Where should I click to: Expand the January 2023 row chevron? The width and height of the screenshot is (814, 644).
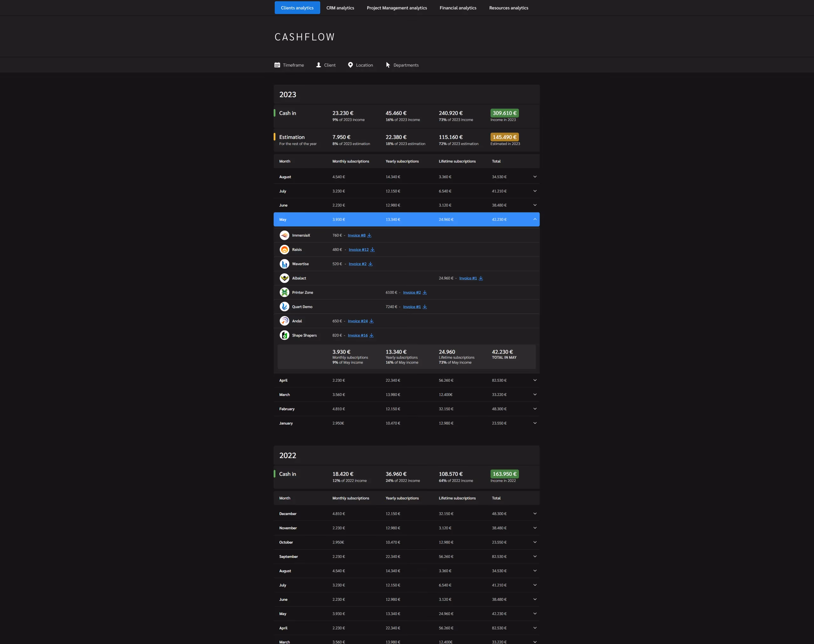[x=535, y=423]
